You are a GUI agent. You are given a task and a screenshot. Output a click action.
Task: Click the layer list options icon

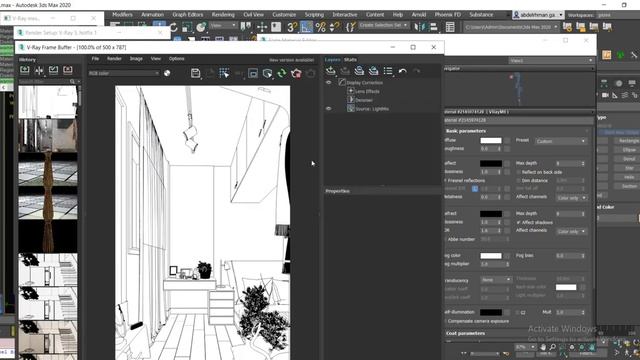point(388,71)
